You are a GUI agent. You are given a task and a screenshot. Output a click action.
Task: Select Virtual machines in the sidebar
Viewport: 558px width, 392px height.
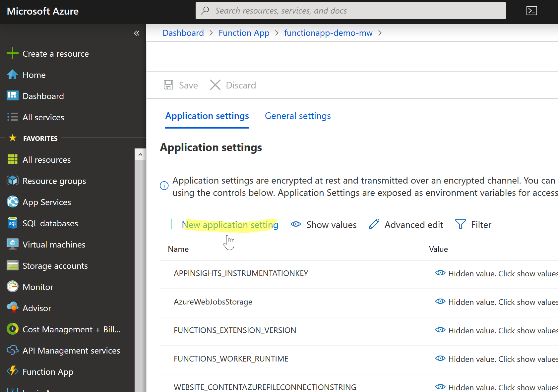(54, 244)
